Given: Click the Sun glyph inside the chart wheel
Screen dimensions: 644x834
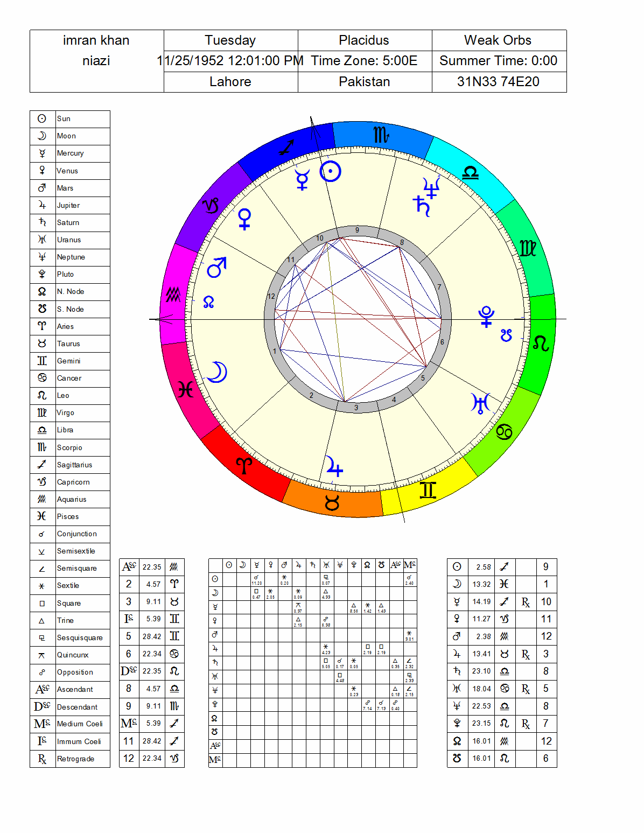Looking at the screenshot, I should click(330, 172).
